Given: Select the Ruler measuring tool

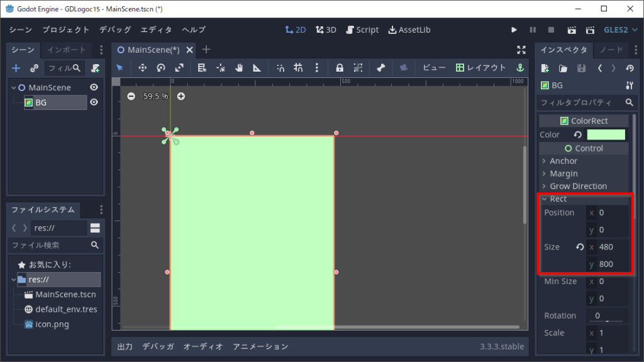Looking at the screenshot, I should click(257, 68).
